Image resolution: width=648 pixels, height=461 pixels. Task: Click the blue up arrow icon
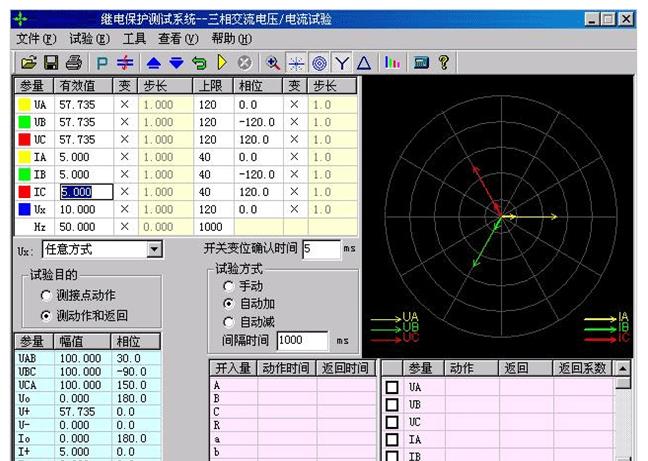click(154, 63)
